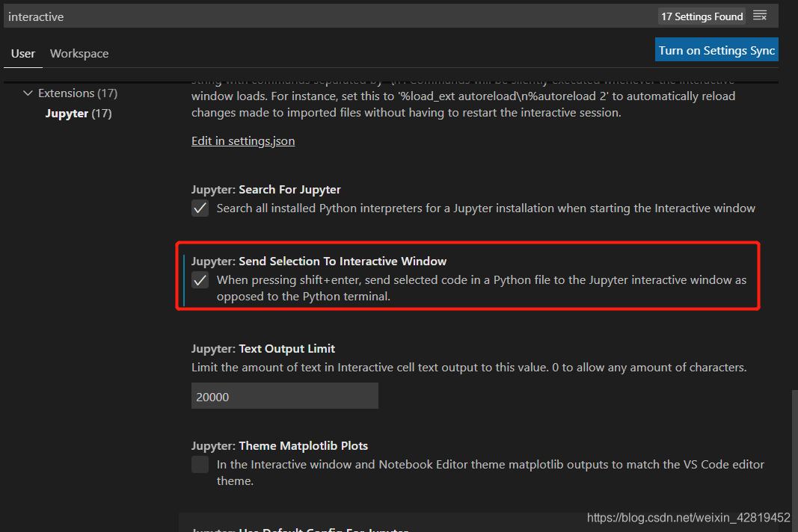Image resolution: width=798 pixels, height=532 pixels.
Task: Click the '17 Settings Found' count label
Action: [702, 16]
